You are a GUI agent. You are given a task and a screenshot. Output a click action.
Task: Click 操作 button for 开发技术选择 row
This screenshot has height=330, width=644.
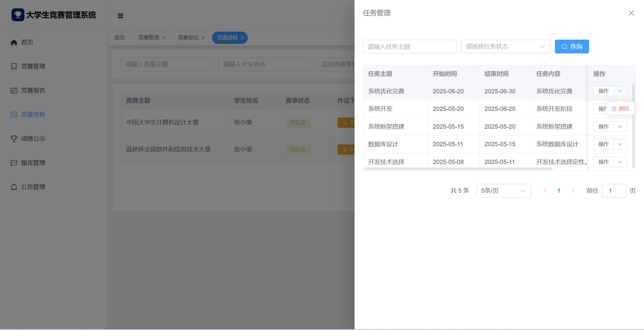[603, 162]
